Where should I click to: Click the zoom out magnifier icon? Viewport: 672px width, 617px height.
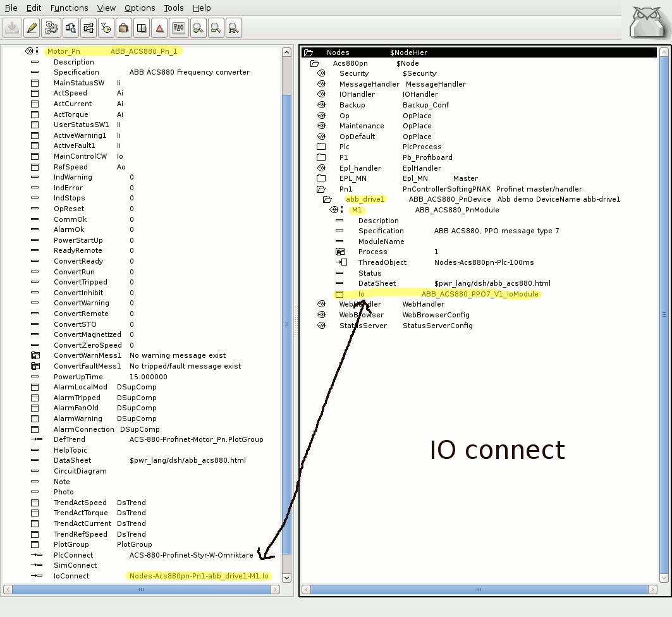(216, 28)
